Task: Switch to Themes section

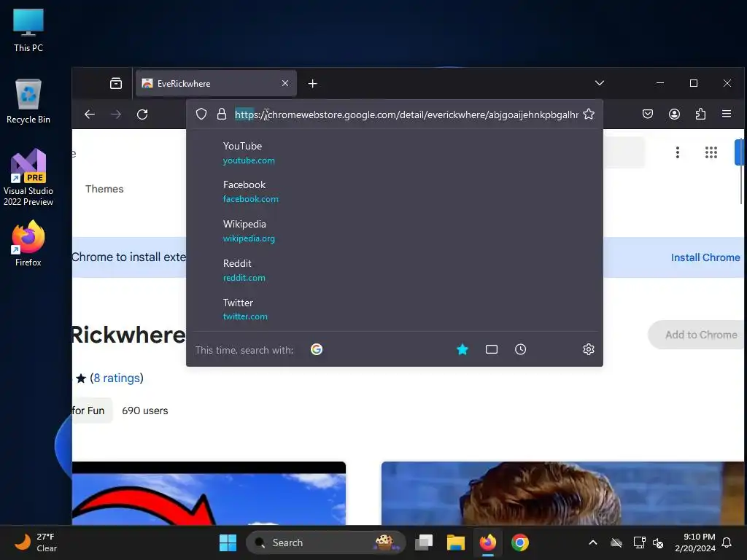Action: click(104, 189)
